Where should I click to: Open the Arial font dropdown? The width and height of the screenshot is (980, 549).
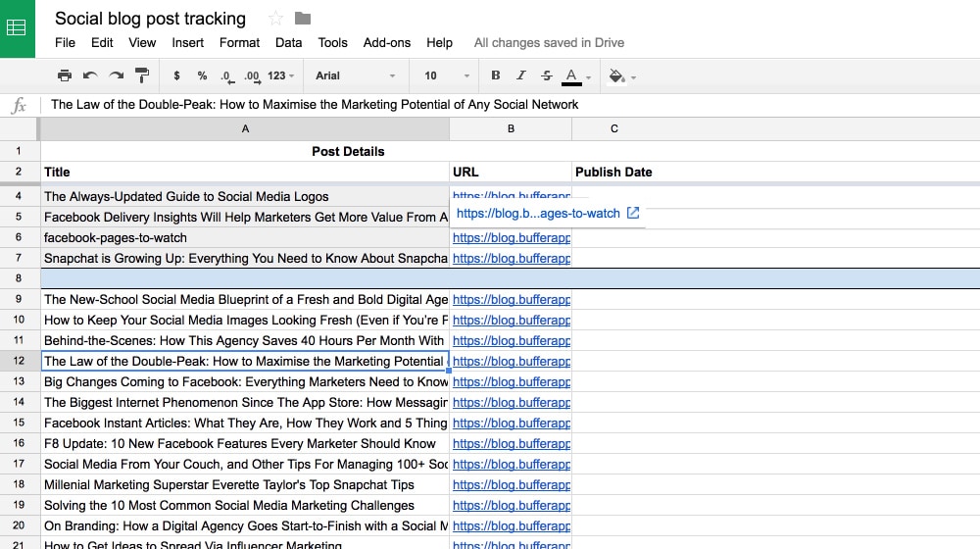tap(355, 75)
